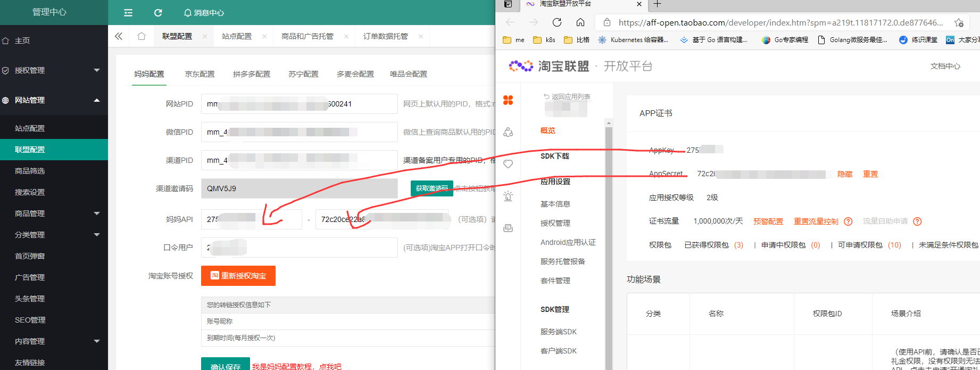Image resolution: width=980 pixels, height=370 pixels.
Task: Open 服务端SDK under SDK管理
Action: [559, 332]
